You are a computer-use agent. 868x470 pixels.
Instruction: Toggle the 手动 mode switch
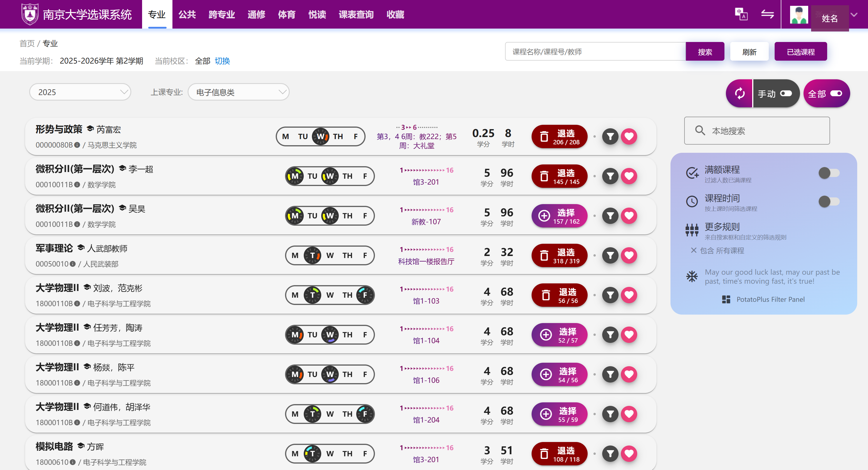786,93
